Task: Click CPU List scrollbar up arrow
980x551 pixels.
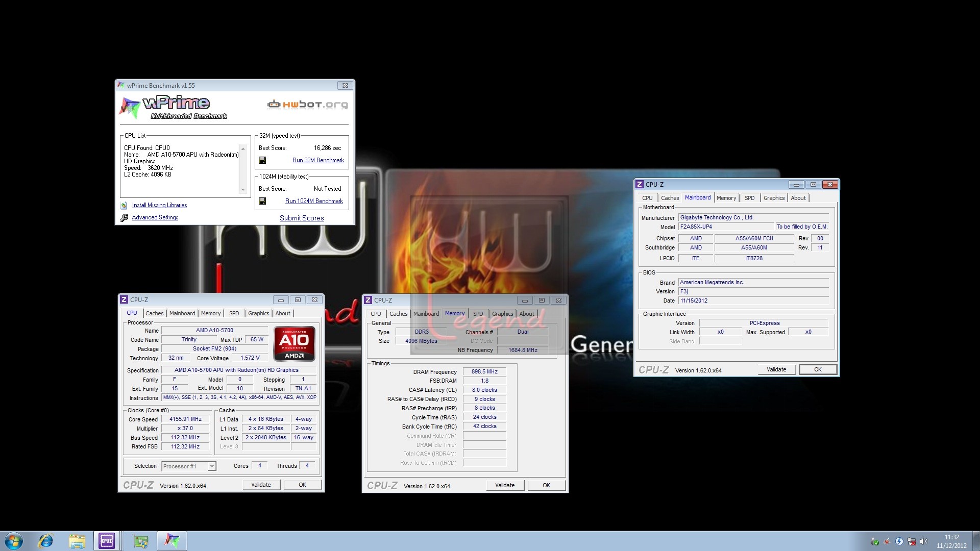Action: [243, 148]
